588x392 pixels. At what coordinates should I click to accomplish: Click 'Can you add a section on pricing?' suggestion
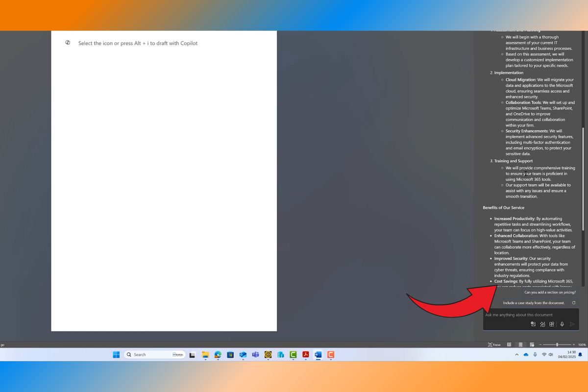click(x=550, y=293)
